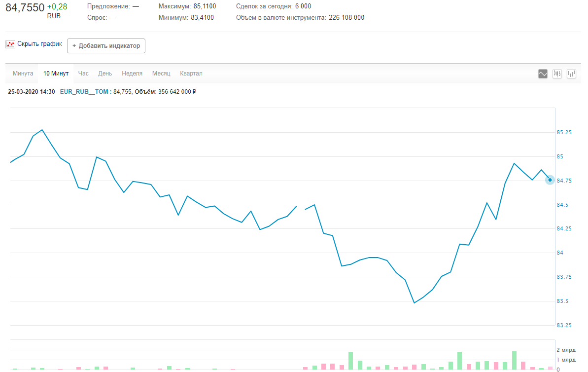Click the +0,28 price change value
Screen dimensions: 588x372
(x=57, y=7)
